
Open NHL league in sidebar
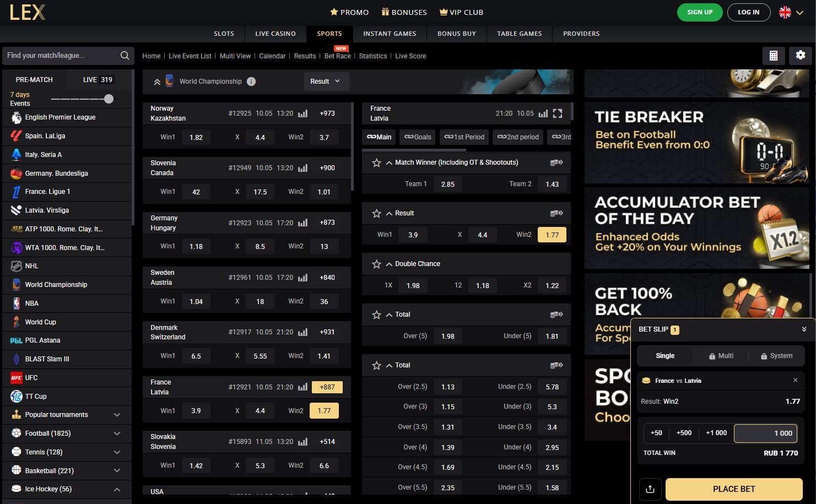point(67,266)
